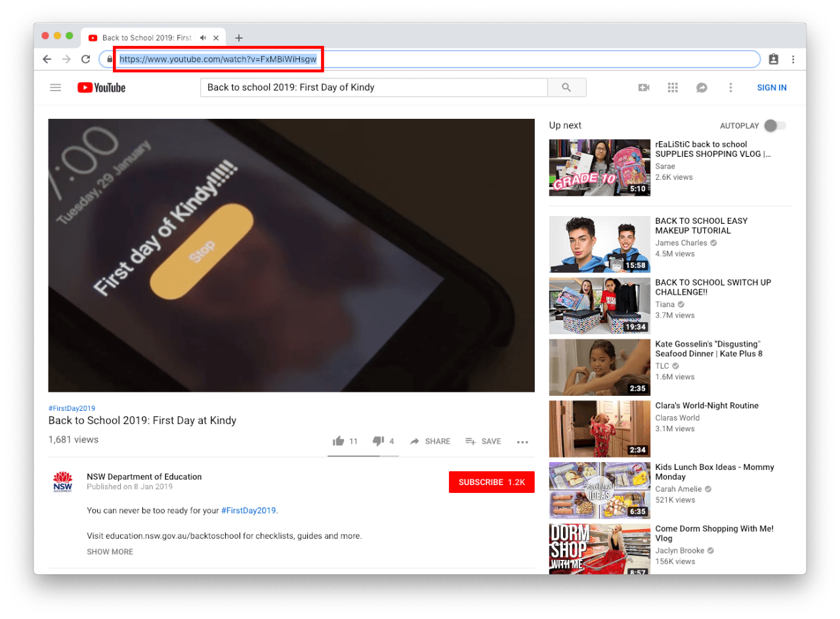Click the red SUBSCRIBE button
This screenshot has height=619, width=840.
(492, 482)
